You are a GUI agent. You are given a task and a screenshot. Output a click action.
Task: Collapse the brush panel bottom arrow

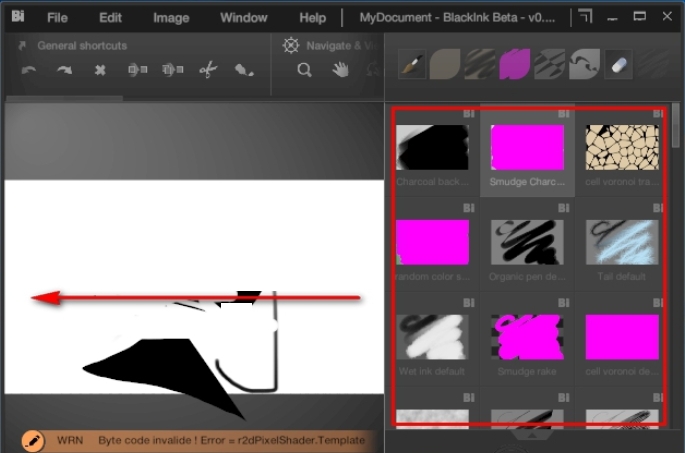point(532,435)
